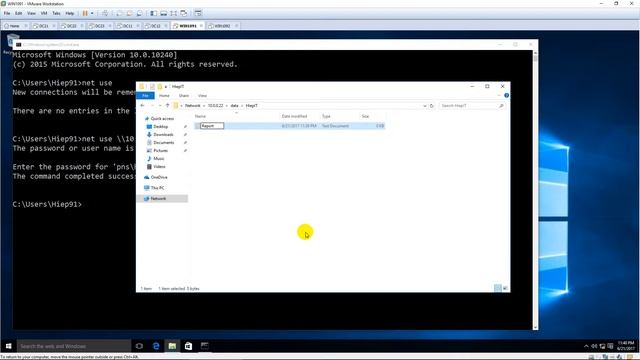Click Network in the address breadcrumb

click(x=193, y=106)
